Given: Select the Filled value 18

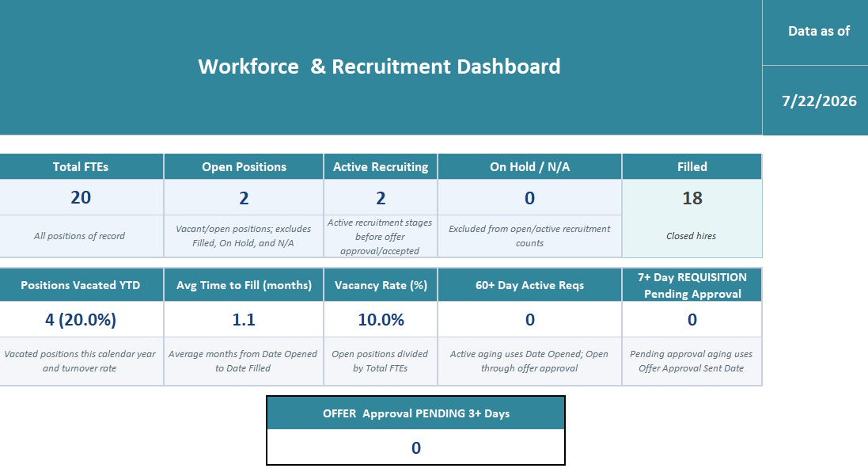Looking at the screenshot, I should pos(692,198).
